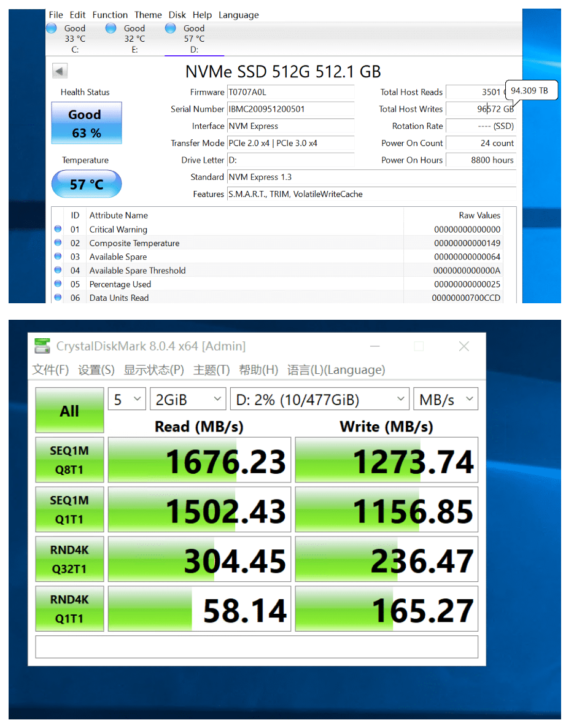Open 主题(T) menu in CrystalDiskMark
Viewport: 574px width, 728px height.
[x=211, y=370]
